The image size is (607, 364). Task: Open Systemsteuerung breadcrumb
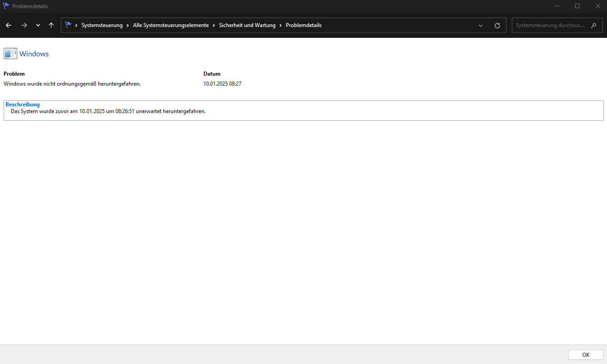coord(102,25)
